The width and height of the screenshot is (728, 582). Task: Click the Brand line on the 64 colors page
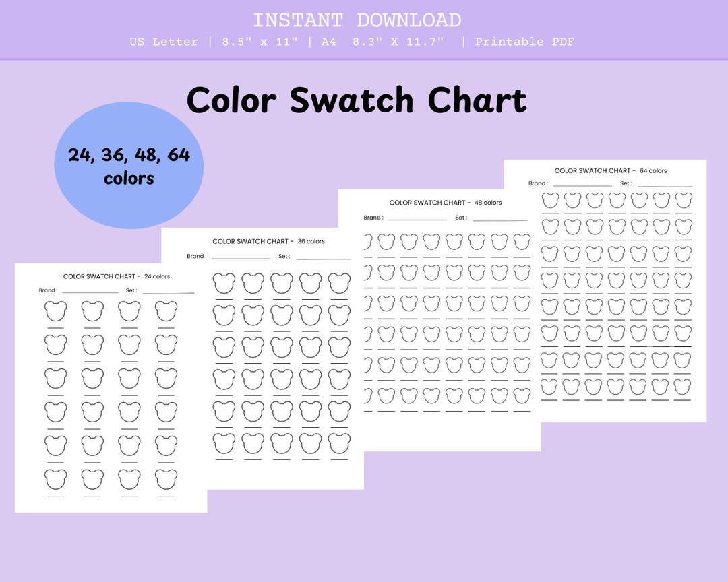[582, 185]
